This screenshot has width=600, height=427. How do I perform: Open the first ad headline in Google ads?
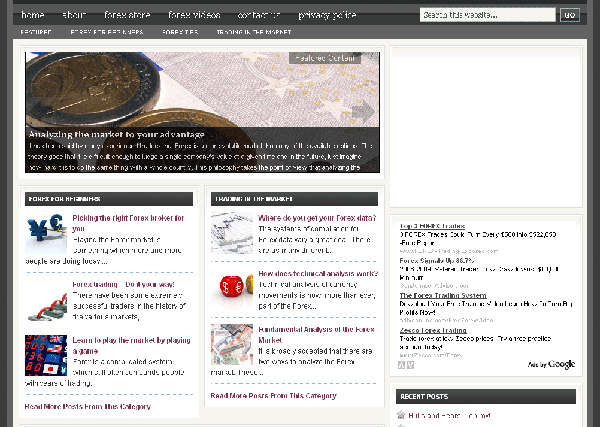pos(432,226)
